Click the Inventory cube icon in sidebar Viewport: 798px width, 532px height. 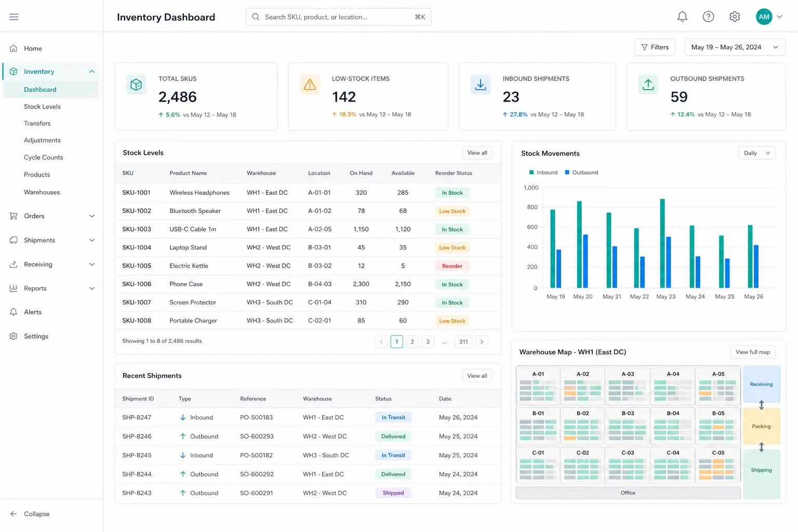[x=14, y=72]
